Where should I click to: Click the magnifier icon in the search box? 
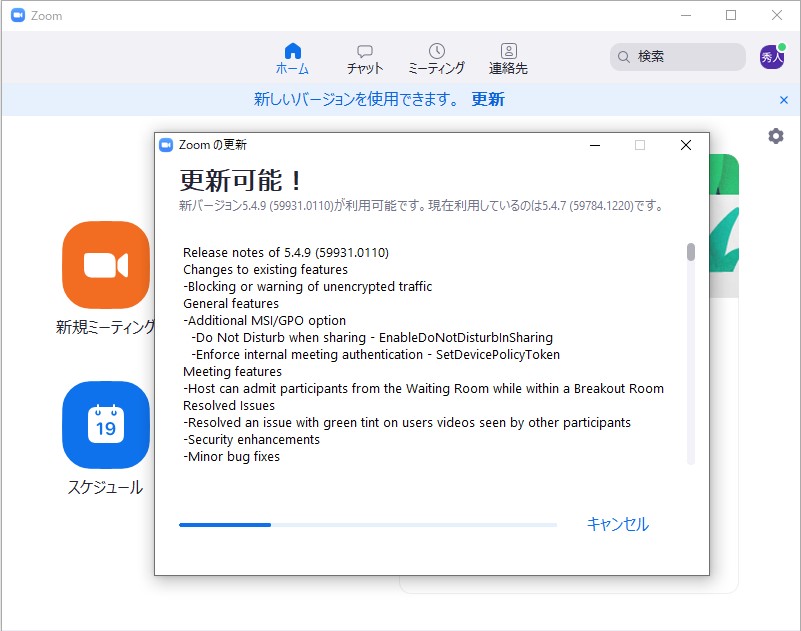622,57
